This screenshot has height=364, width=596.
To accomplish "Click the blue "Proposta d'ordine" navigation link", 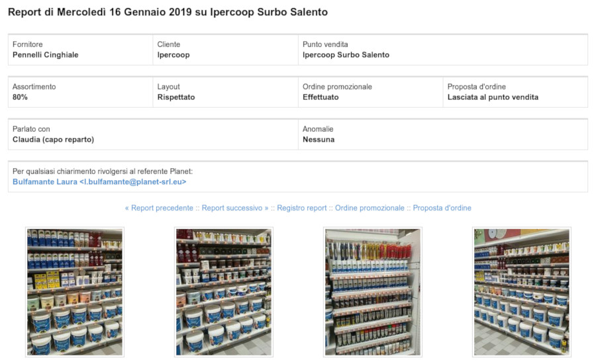I will (x=442, y=208).
